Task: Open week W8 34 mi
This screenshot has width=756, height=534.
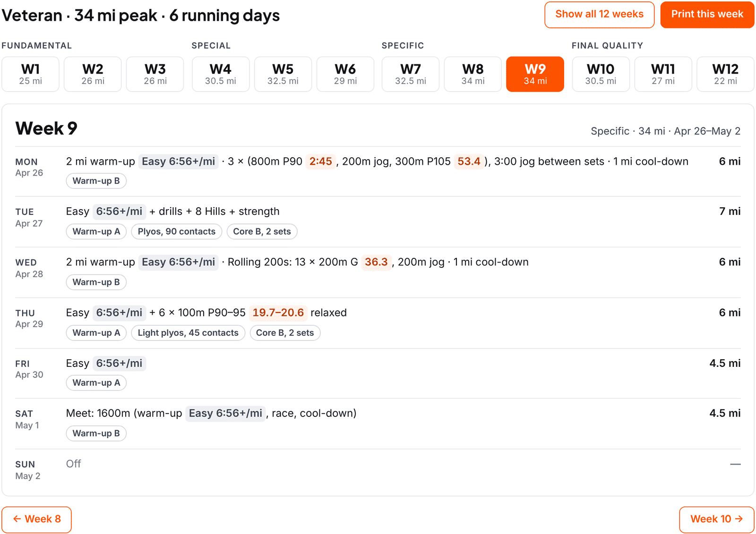Action: pos(473,74)
